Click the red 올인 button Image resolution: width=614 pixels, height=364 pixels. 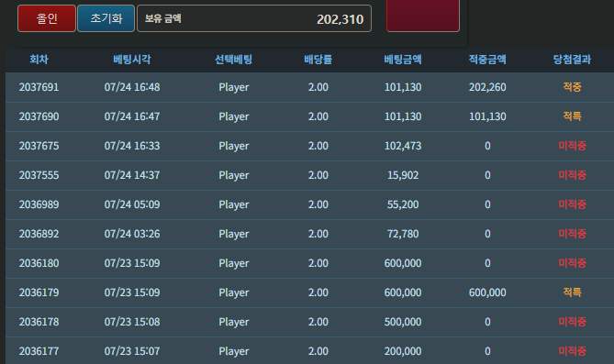[47, 18]
